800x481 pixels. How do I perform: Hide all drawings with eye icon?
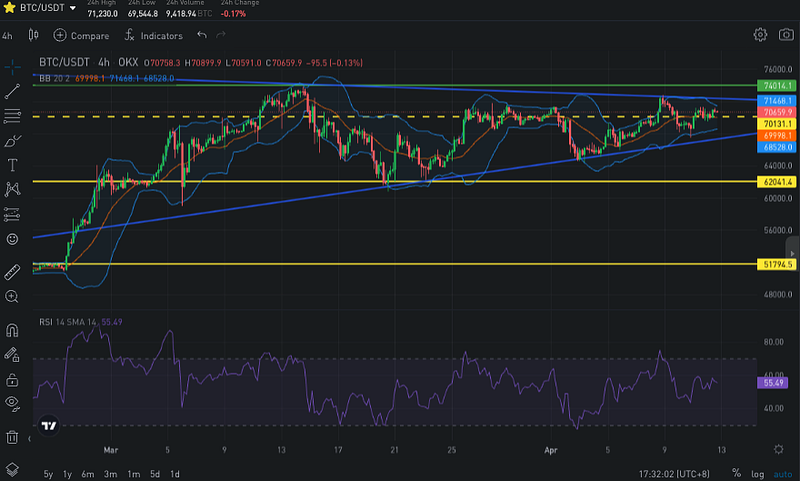click(12, 404)
